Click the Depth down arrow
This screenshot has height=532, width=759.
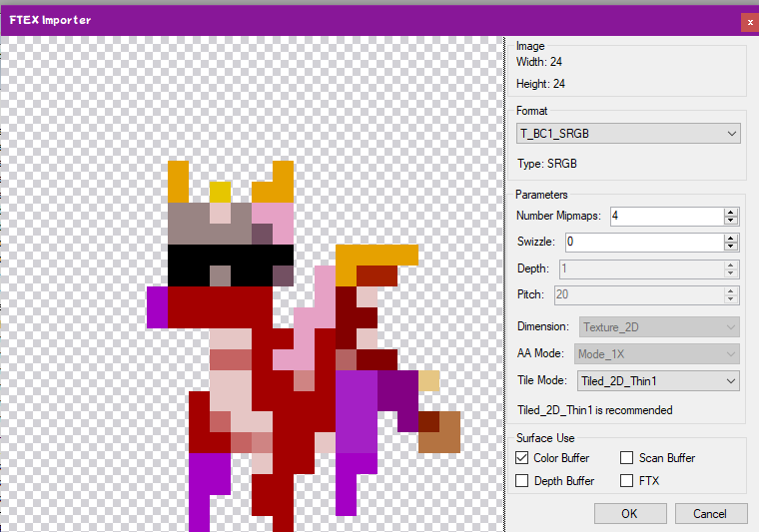[731, 273]
